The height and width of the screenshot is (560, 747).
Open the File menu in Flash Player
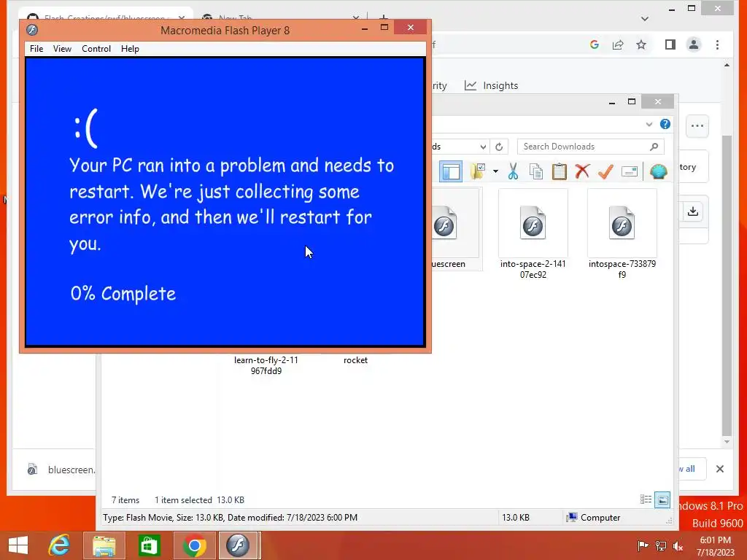point(36,49)
